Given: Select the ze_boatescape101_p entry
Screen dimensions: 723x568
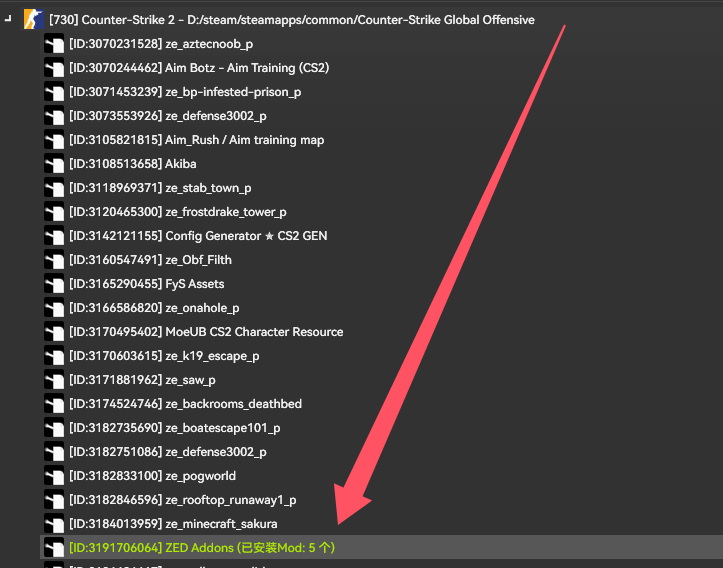Looking at the screenshot, I should click(175, 427).
